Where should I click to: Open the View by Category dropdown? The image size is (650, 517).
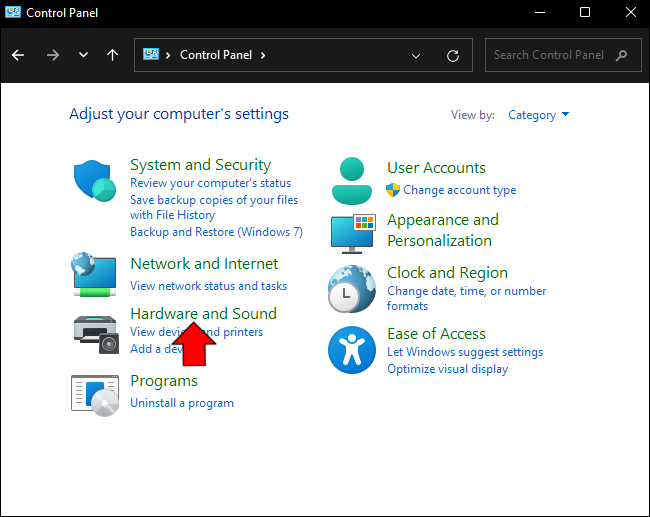point(538,115)
